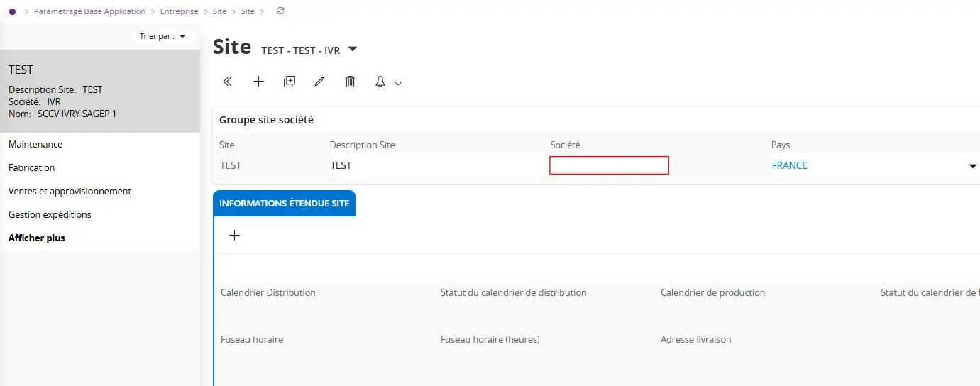Select the Informations étendue site tab
Image resolution: width=980 pixels, height=386 pixels.
tap(284, 204)
